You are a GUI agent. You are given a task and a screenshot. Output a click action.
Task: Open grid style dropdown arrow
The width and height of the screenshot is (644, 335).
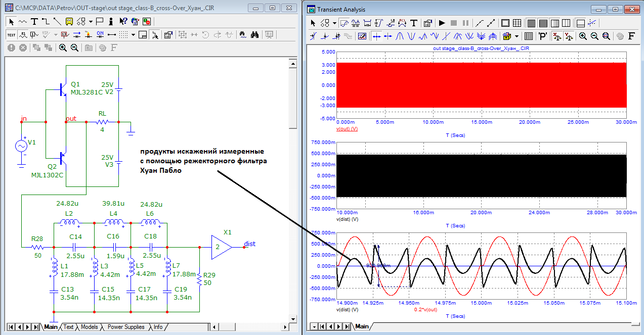click(x=134, y=35)
